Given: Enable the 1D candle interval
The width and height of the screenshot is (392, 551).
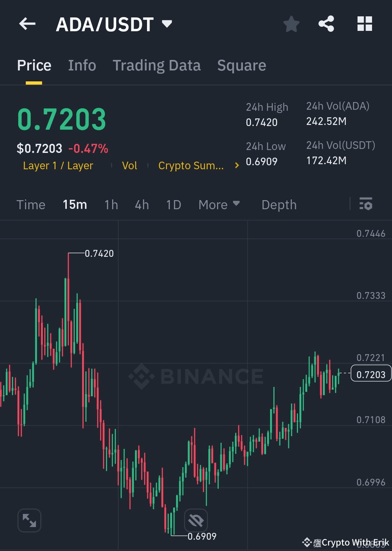Looking at the screenshot, I should (x=173, y=204).
